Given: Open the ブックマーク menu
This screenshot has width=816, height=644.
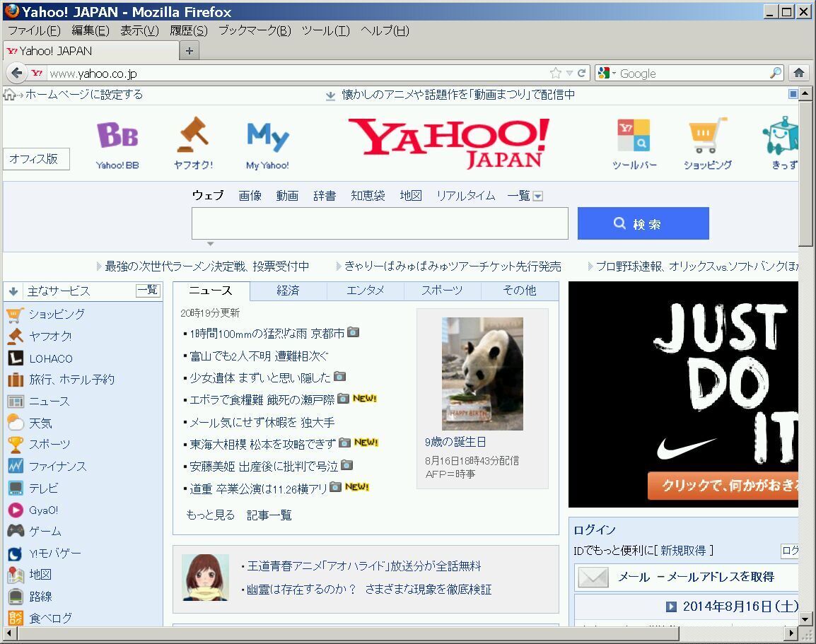Looking at the screenshot, I should 254,30.
